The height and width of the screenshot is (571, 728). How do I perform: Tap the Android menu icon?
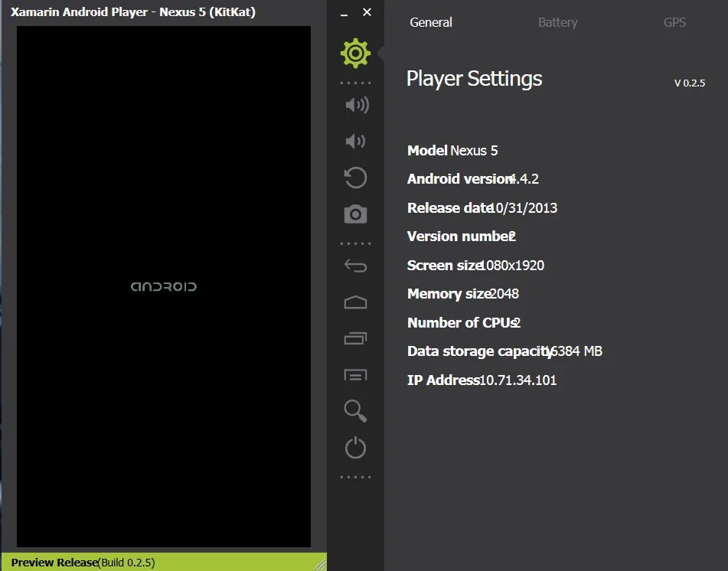coord(355,375)
